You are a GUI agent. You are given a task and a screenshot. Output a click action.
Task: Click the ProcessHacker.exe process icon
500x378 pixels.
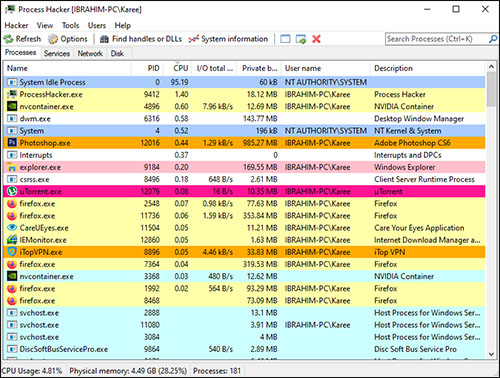pos(12,94)
